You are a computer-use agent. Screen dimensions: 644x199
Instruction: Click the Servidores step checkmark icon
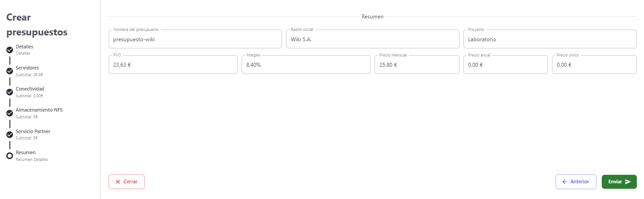(9, 71)
